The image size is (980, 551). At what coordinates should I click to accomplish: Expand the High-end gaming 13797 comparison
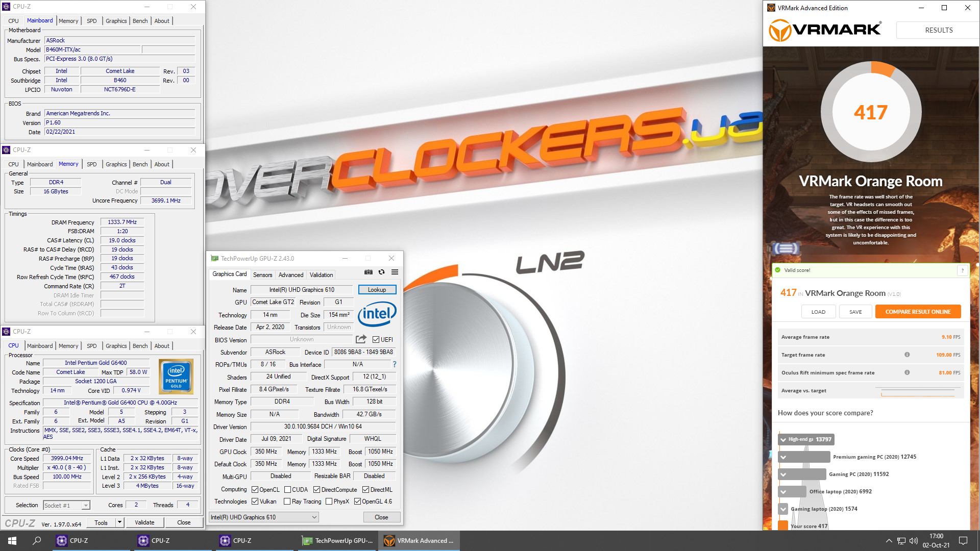(x=783, y=439)
